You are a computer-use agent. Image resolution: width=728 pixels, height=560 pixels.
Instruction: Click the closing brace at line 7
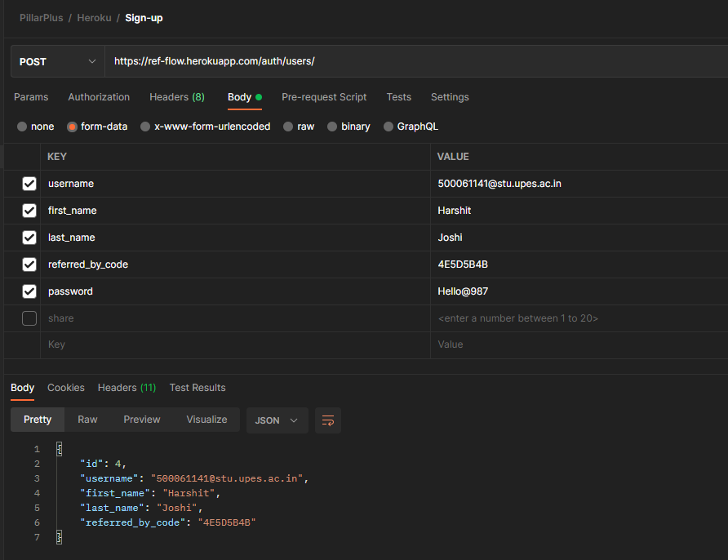pyautogui.click(x=59, y=537)
